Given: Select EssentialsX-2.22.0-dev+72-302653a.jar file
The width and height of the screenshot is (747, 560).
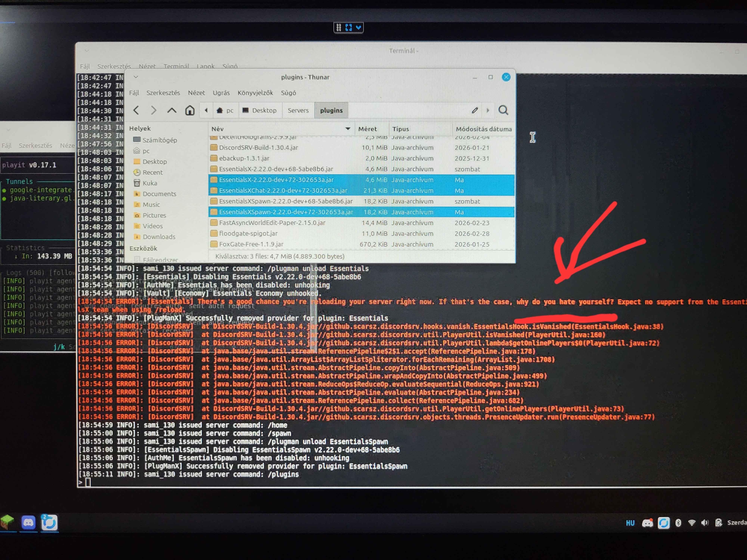Looking at the screenshot, I should click(x=361, y=180).
